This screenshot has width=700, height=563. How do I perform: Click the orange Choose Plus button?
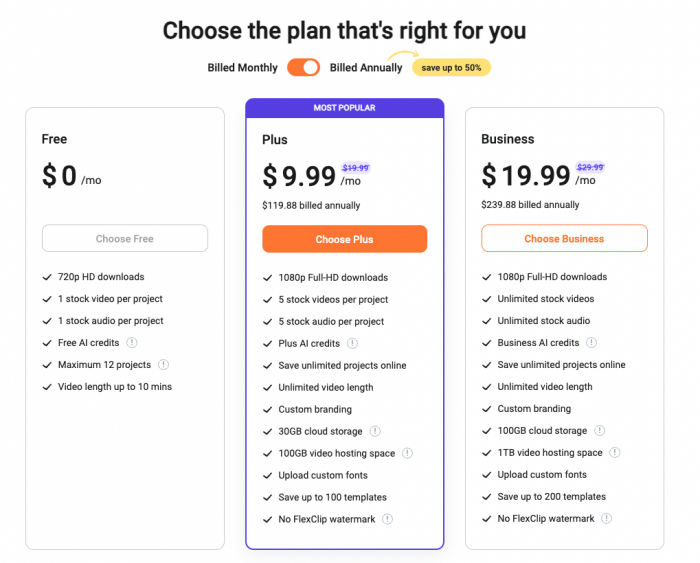(x=345, y=239)
